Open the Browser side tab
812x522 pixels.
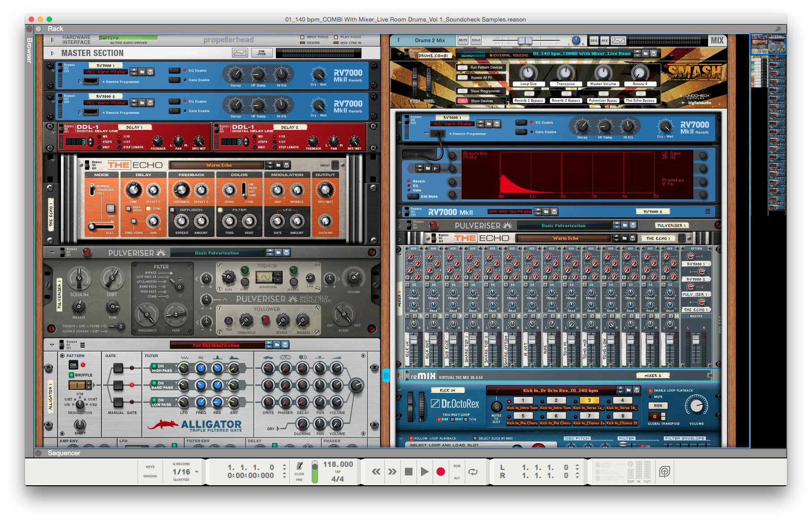coord(30,50)
